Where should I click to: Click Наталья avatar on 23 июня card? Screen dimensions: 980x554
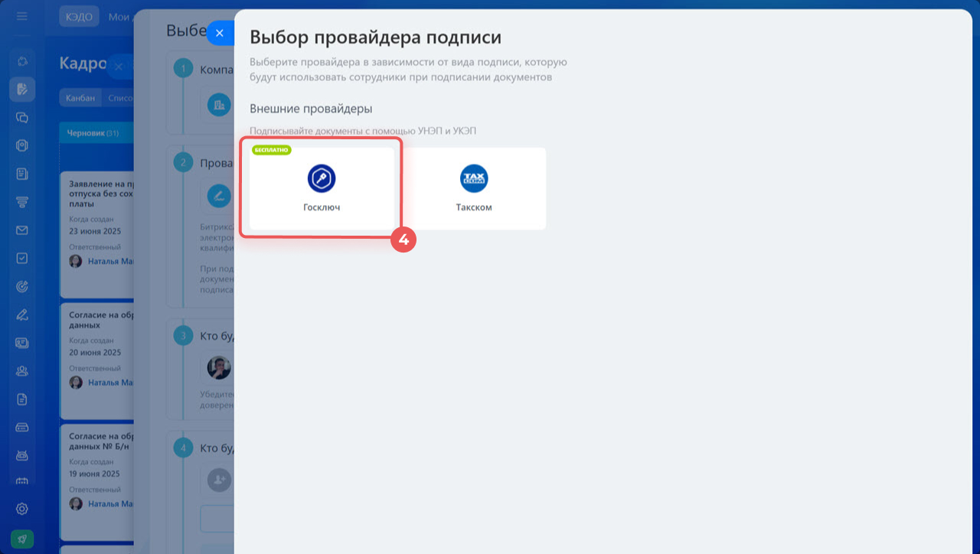[76, 262]
